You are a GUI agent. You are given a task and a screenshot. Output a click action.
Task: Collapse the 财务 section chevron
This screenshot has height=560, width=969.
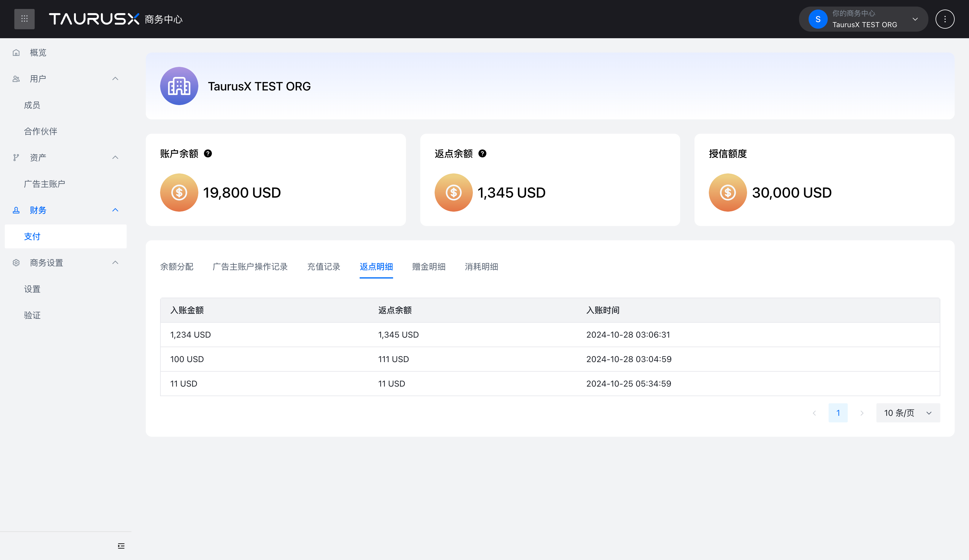[115, 210]
